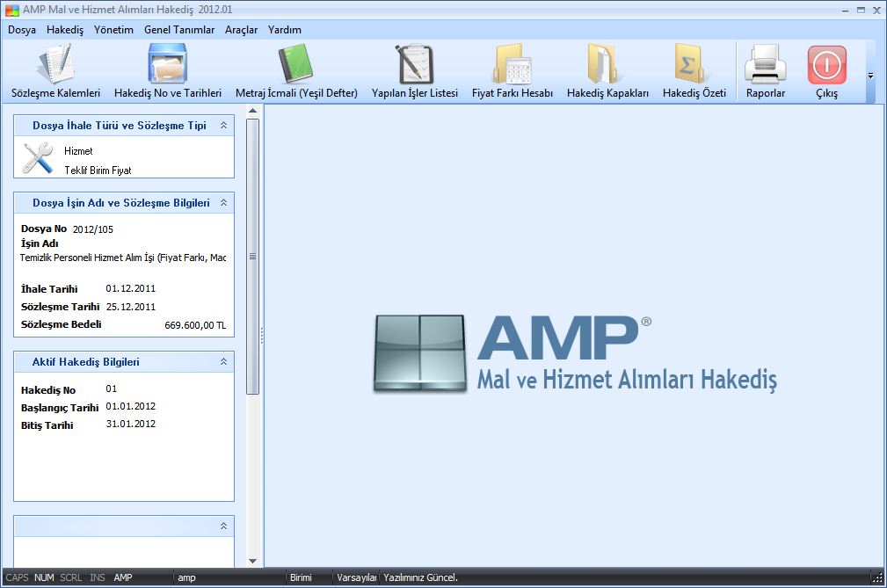
Task: Collapse Dosya İhale Türü ve Sözleşme Tipi panel
Action: (223, 125)
